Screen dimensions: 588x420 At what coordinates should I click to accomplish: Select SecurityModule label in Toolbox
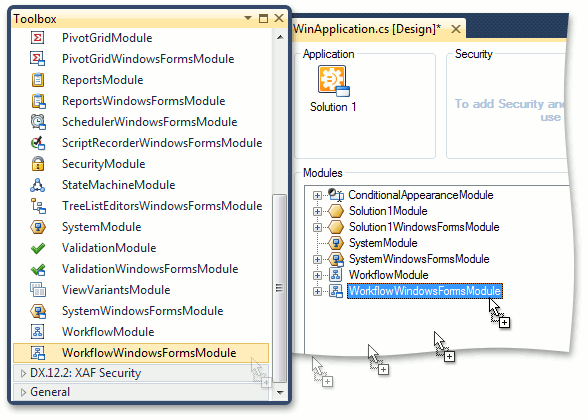click(104, 164)
